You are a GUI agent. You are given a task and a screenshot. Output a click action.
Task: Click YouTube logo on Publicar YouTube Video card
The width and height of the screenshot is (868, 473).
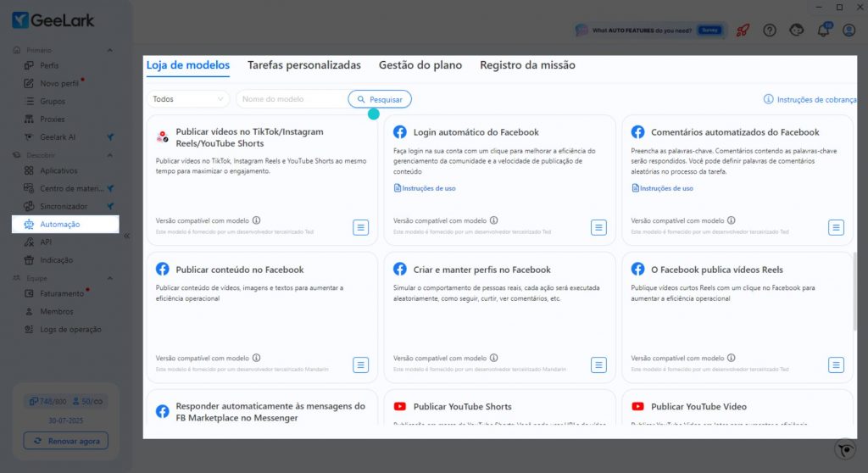pyautogui.click(x=637, y=407)
